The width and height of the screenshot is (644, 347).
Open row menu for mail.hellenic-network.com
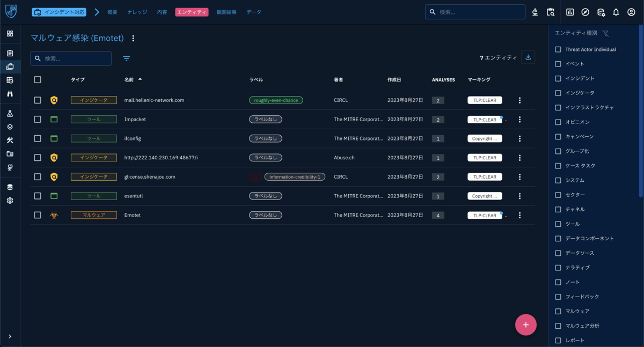coord(519,100)
